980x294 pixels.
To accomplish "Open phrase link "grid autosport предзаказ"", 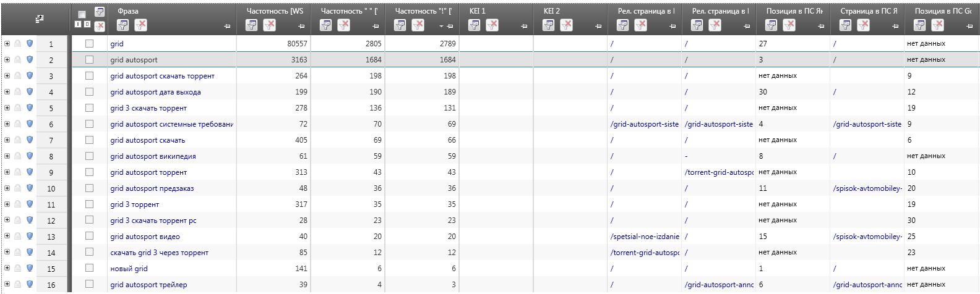I will pyautogui.click(x=152, y=188).
